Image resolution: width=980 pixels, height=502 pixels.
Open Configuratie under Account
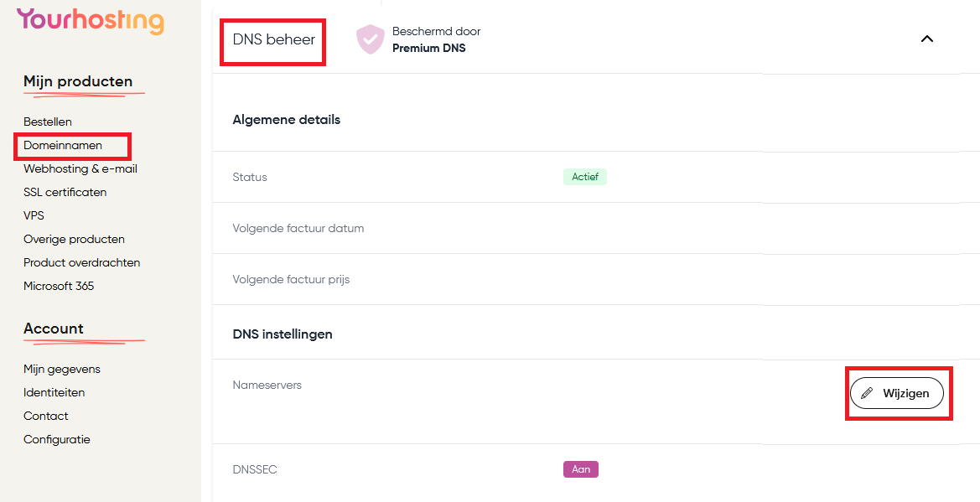[57, 439]
